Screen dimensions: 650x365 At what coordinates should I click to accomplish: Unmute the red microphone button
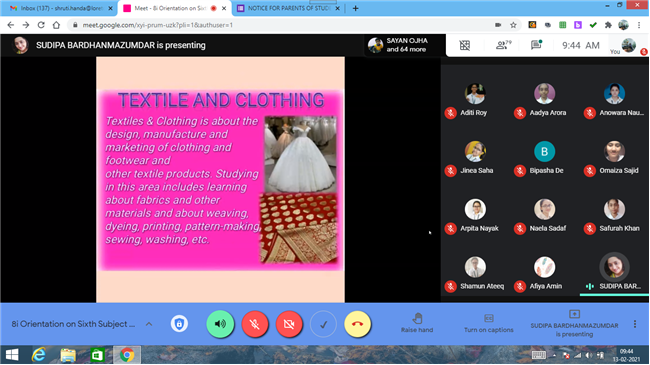tap(255, 324)
